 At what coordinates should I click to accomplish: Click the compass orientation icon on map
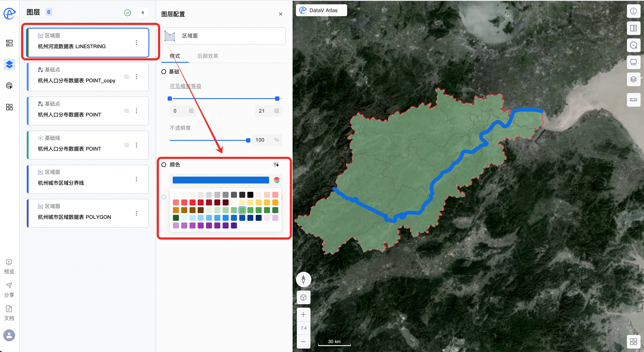(x=303, y=279)
